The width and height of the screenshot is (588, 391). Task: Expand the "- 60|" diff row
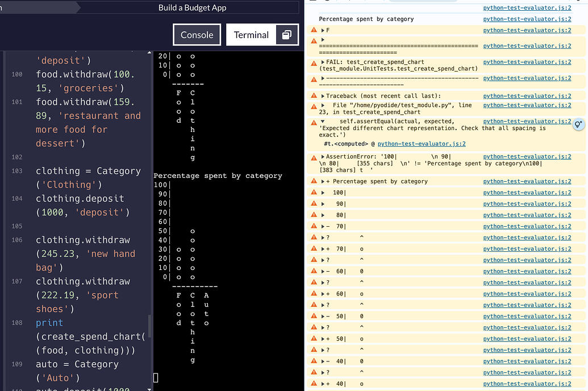click(323, 272)
